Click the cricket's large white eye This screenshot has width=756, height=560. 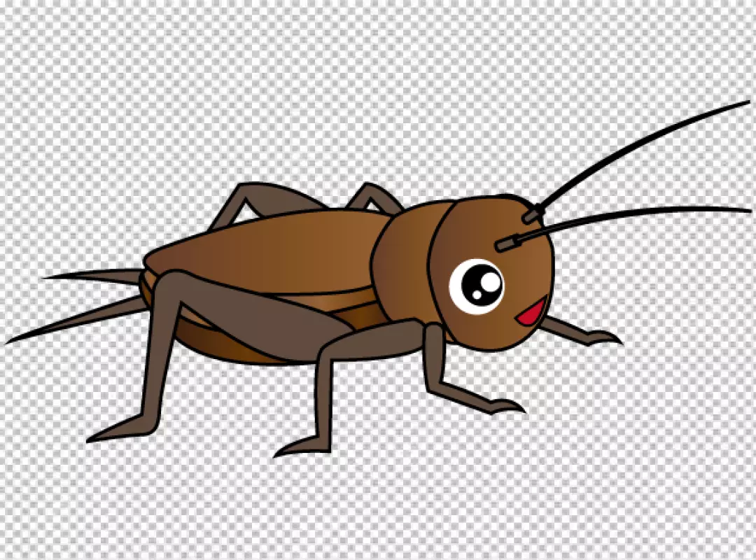(476, 286)
